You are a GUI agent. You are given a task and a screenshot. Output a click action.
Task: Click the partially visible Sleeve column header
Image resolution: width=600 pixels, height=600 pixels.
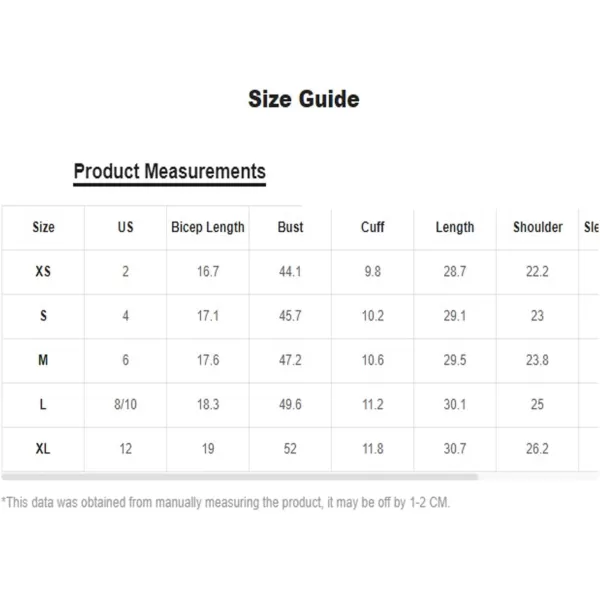click(x=591, y=227)
